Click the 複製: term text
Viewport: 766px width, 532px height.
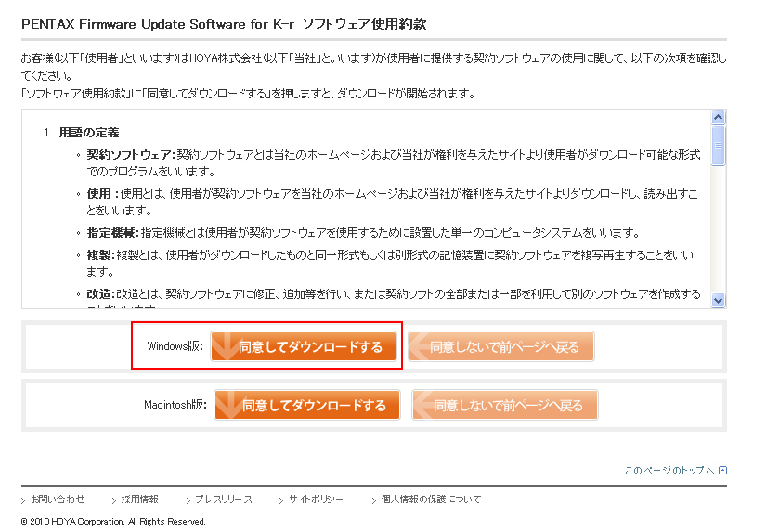pos(100,255)
